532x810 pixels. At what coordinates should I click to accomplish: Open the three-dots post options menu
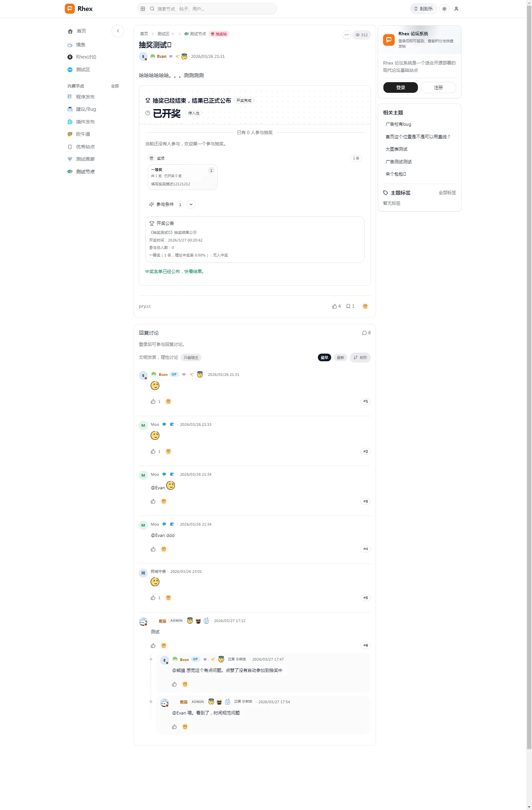[x=346, y=35]
